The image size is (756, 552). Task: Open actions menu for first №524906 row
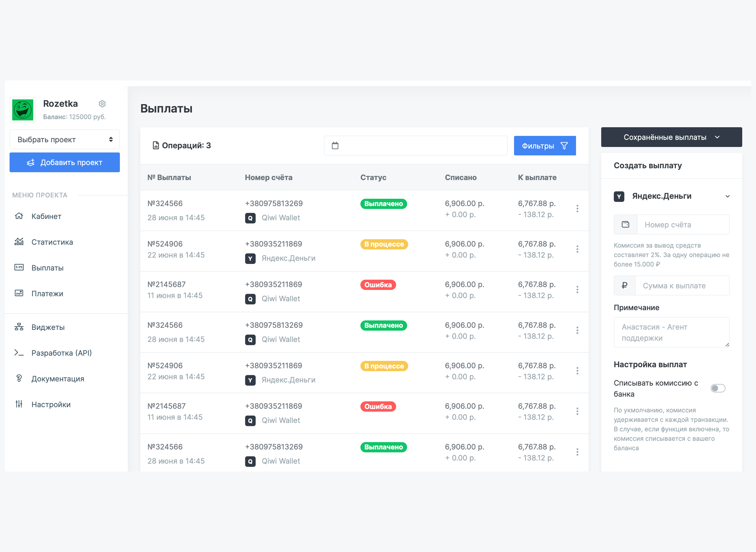tap(577, 249)
